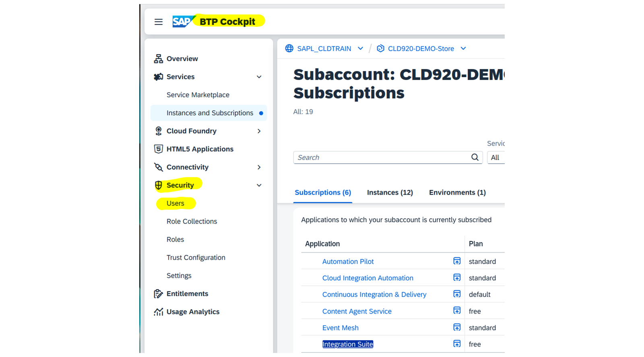
Task: Launch Event Mesh via its open icon
Action: 457,328
